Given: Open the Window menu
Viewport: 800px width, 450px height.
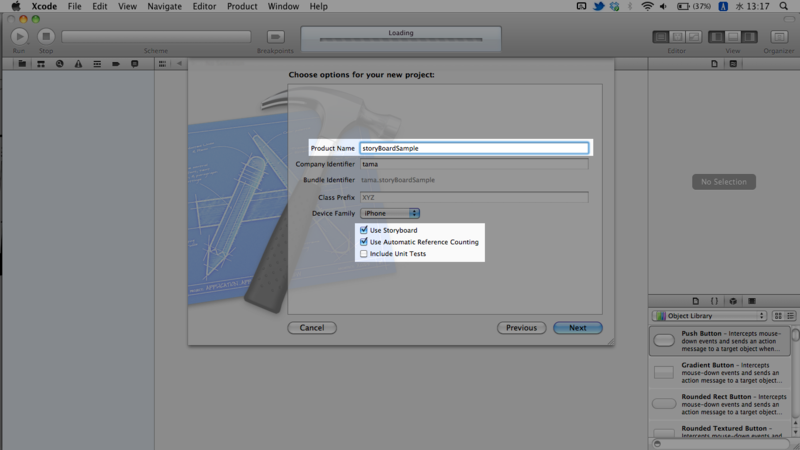Looking at the screenshot, I should (283, 6).
